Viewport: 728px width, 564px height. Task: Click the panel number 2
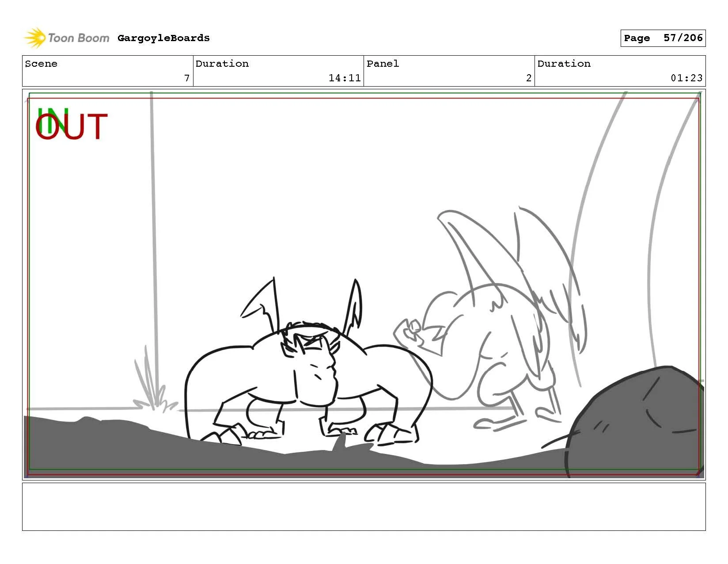529,78
